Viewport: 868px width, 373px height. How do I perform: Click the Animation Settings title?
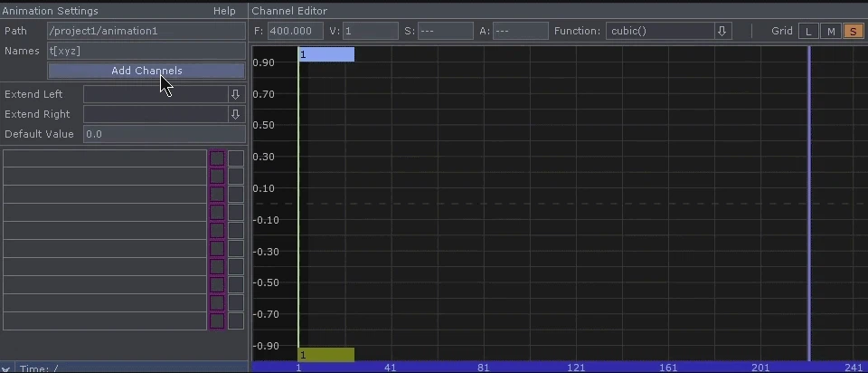point(51,11)
